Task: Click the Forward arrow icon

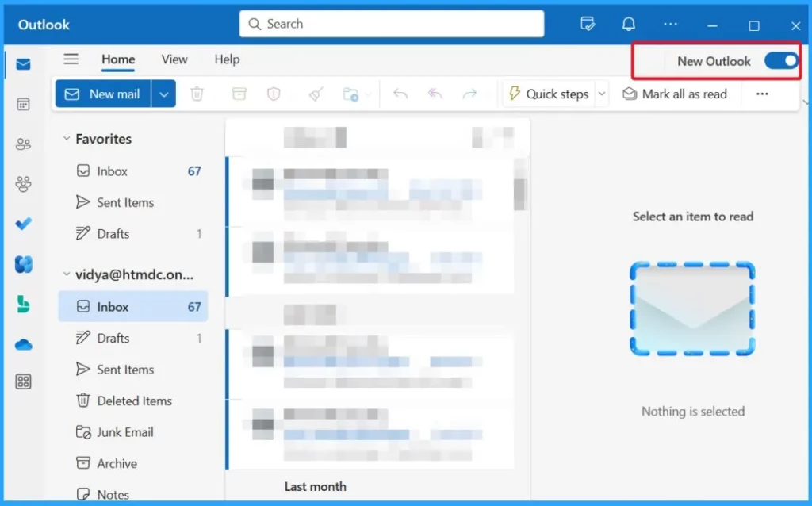Action: (469, 94)
